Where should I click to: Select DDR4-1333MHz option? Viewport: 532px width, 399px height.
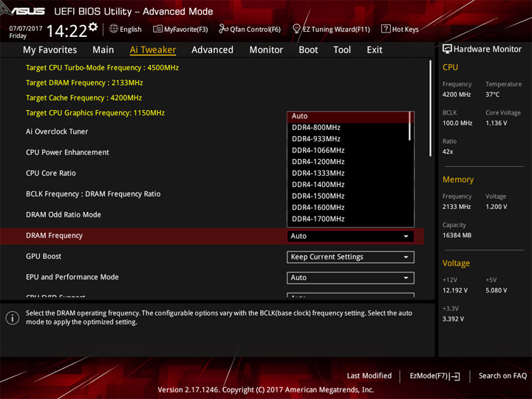tap(318, 174)
